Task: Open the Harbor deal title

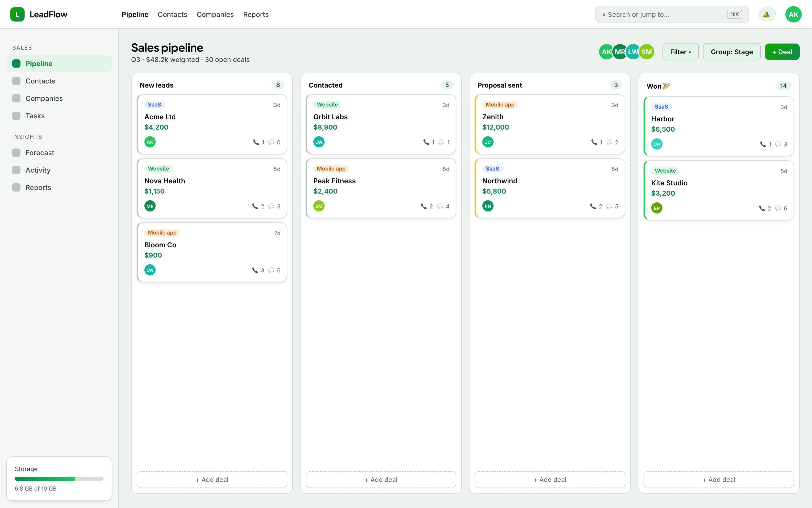Action: [x=663, y=119]
